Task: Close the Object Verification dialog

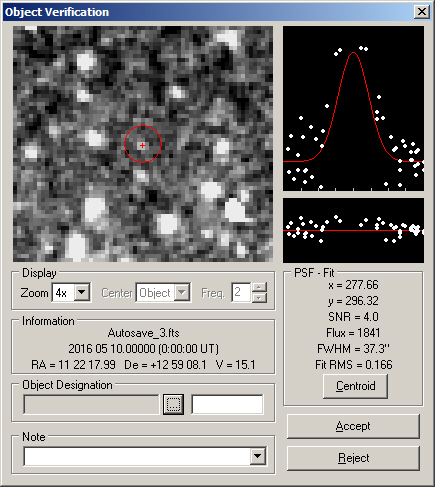Action: [422, 12]
